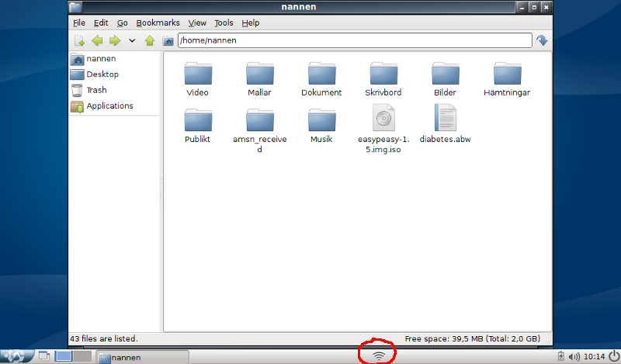Click the battery status tray icon

click(560, 356)
